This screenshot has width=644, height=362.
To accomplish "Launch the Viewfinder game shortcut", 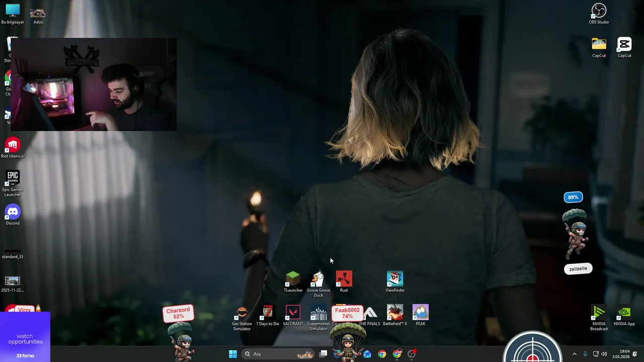I will pos(395,282).
